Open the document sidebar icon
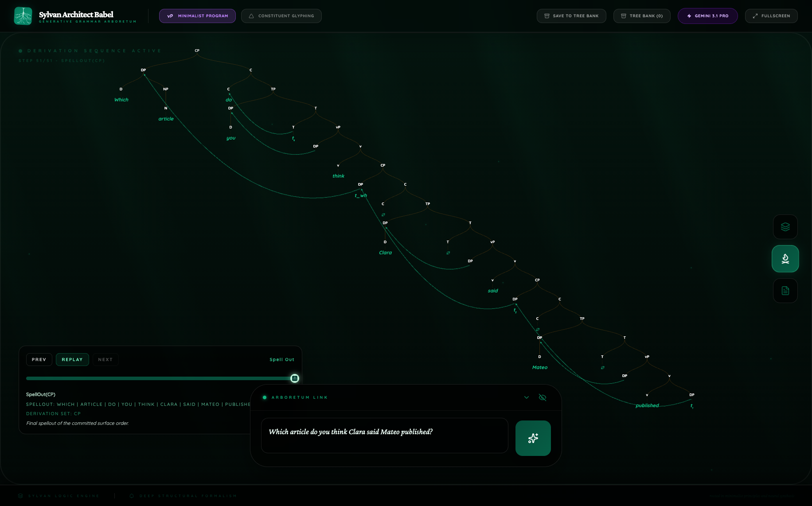The width and height of the screenshot is (812, 506). click(x=785, y=291)
